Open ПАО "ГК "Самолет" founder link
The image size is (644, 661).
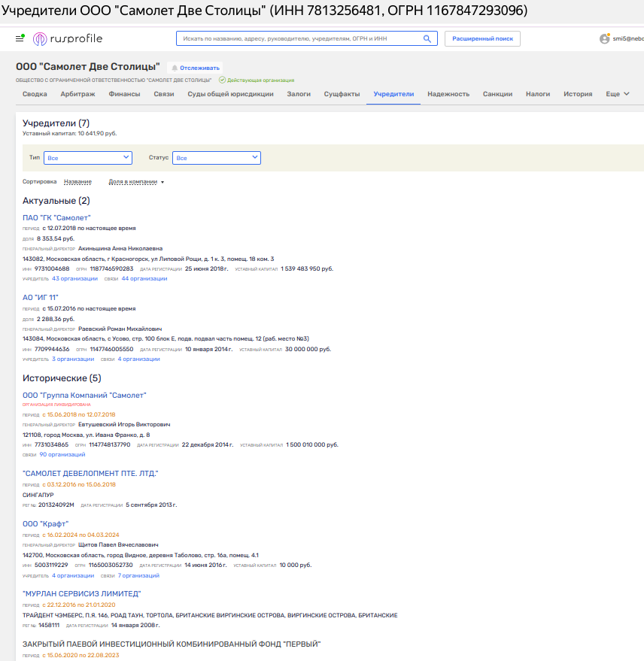point(56,218)
